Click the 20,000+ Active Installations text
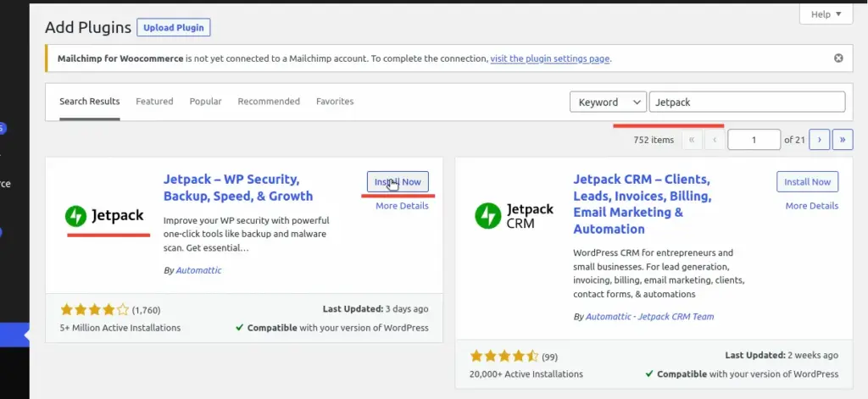This screenshot has width=868, height=399. click(526, 374)
